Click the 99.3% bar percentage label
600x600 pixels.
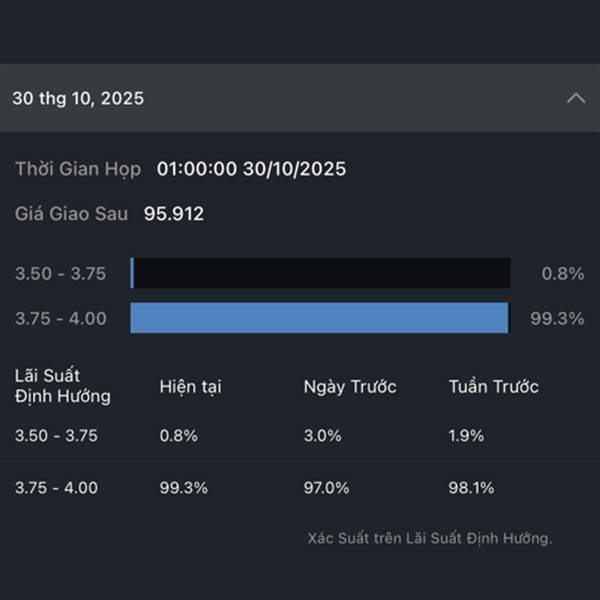coord(557,319)
